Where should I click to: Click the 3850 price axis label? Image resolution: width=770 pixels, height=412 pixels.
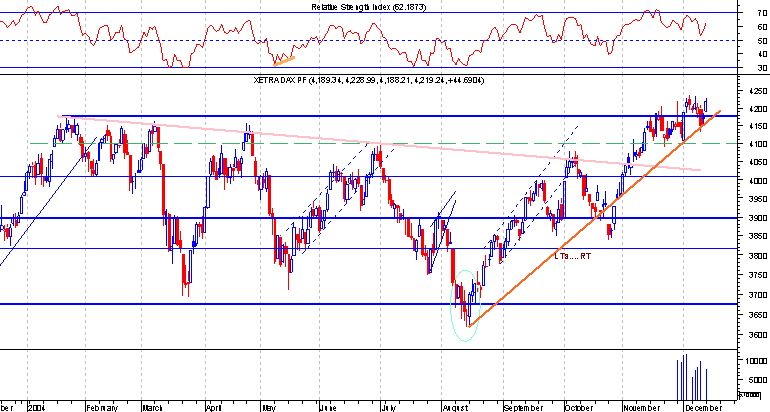click(758, 237)
